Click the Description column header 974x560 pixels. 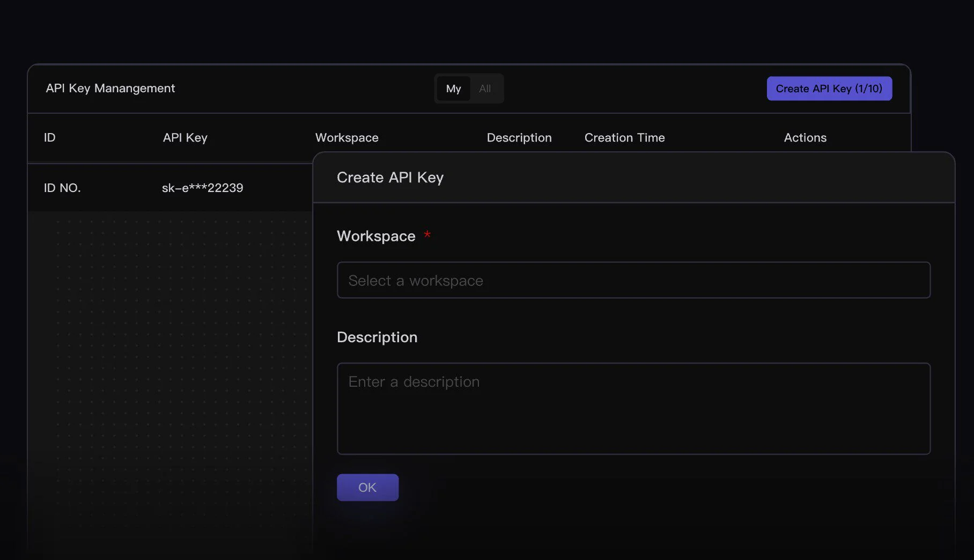[x=519, y=138]
